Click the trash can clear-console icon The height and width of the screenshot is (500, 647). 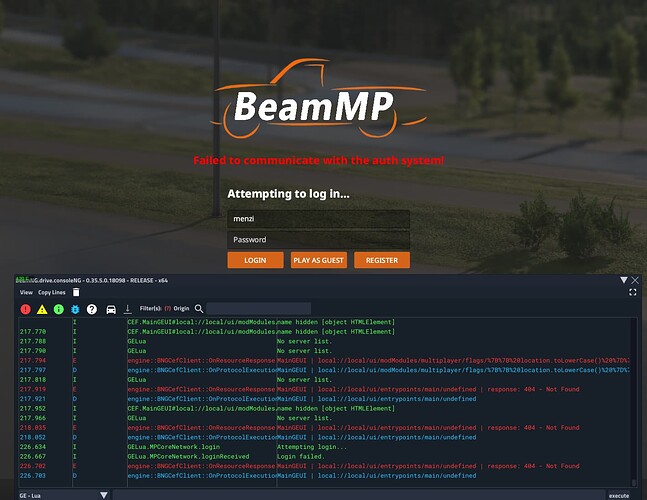pyautogui.click(x=76, y=292)
